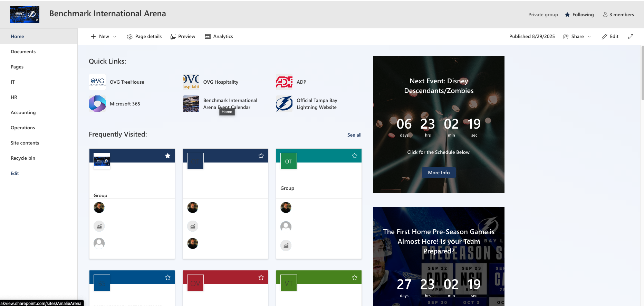Click the Edit pencil icon
The image size is (644, 306).
604,37
